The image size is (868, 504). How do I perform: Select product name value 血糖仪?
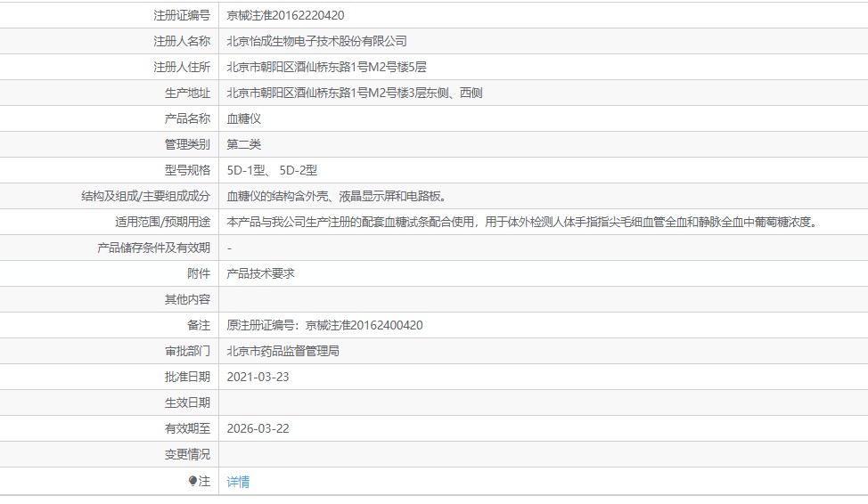(x=243, y=119)
